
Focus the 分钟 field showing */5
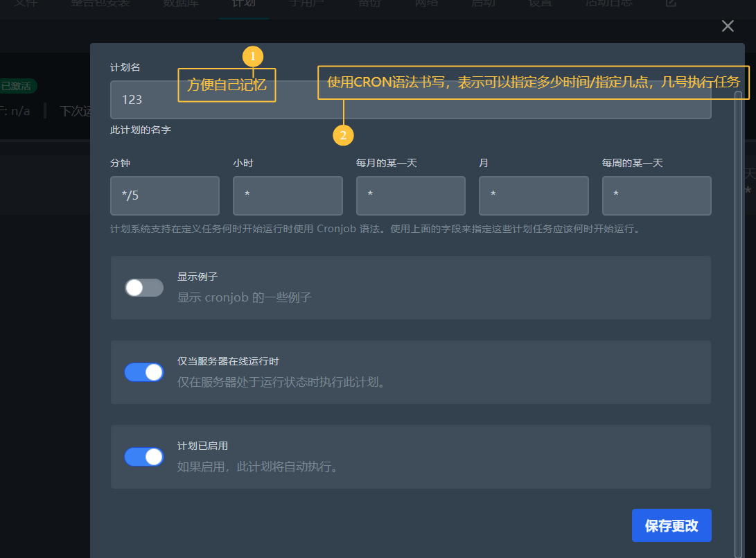click(x=165, y=195)
